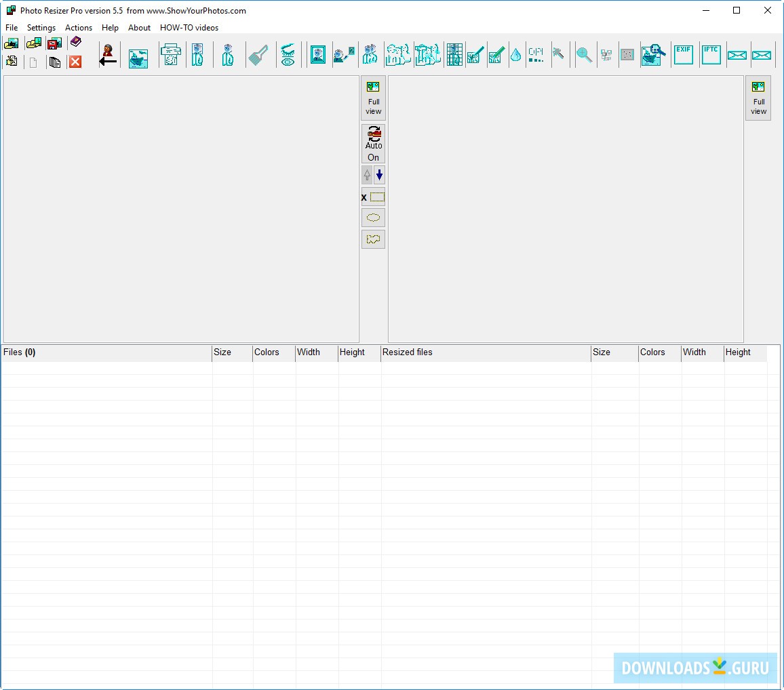This screenshot has height=690, width=784.
Task: Click the IPTC info toolbar icon
Action: [710, 54]
